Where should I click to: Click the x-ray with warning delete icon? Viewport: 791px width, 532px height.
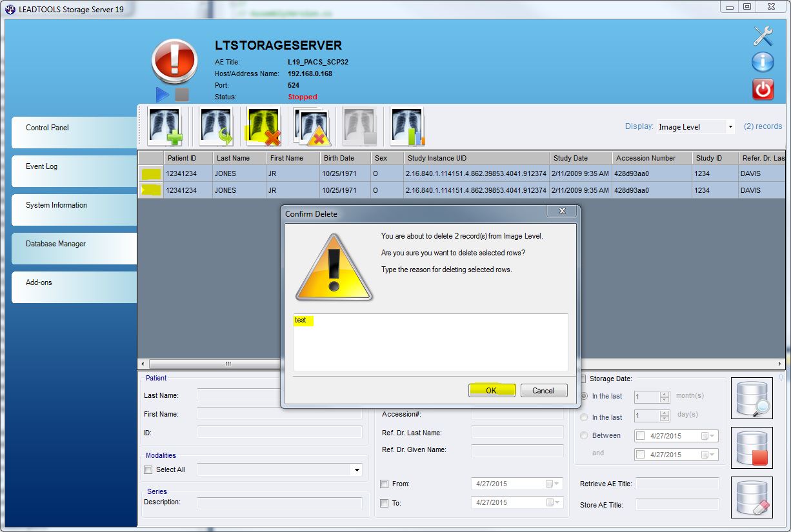(x=312, y=126)
